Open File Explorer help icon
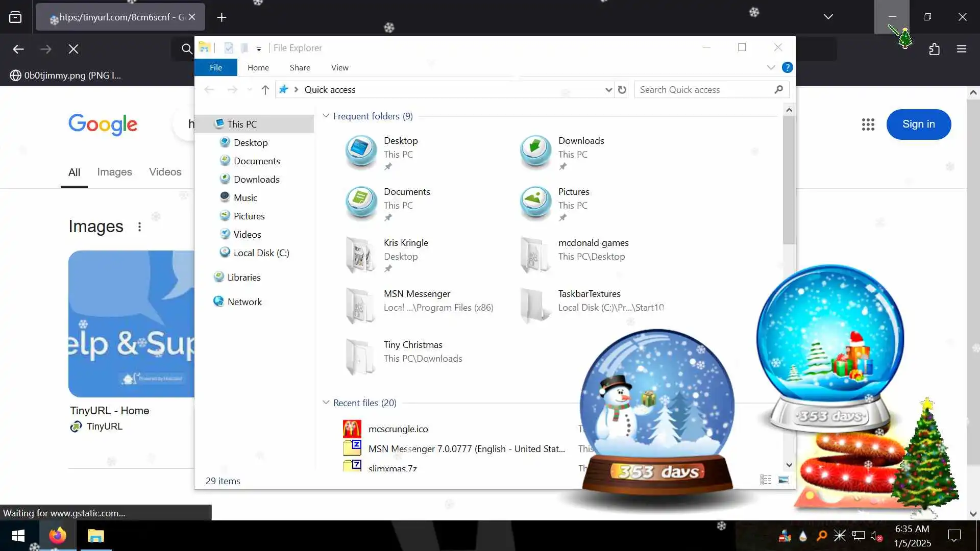This screenshot has width=980, height=551. click(787, 67)
